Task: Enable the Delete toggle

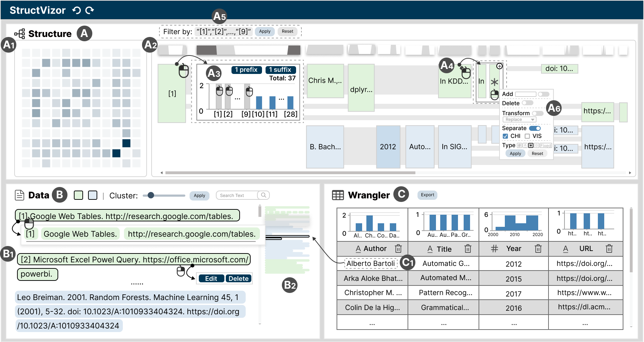Action: point(528,103)
